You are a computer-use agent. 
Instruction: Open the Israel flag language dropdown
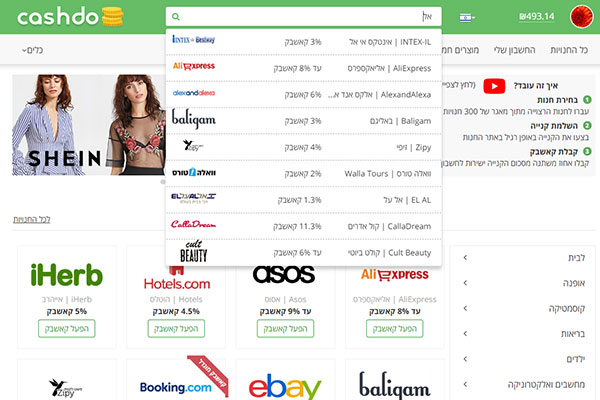click(467, 17)
